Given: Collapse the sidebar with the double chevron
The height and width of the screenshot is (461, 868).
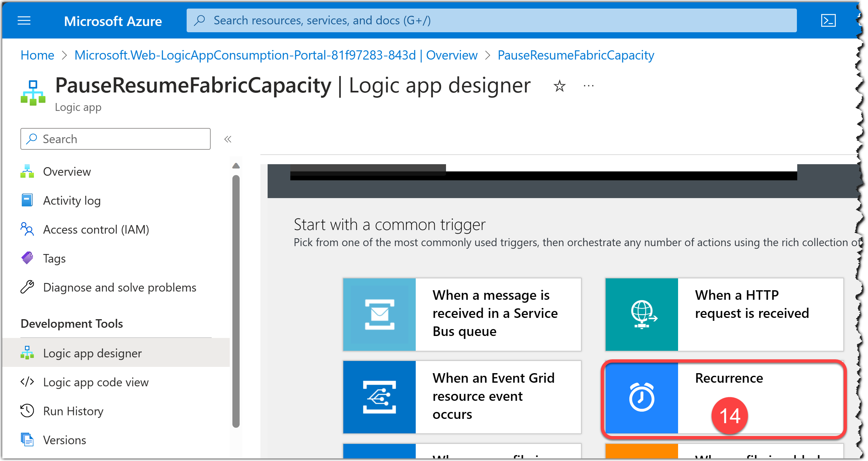Looking at the screenshot, I should pos(228,139).
